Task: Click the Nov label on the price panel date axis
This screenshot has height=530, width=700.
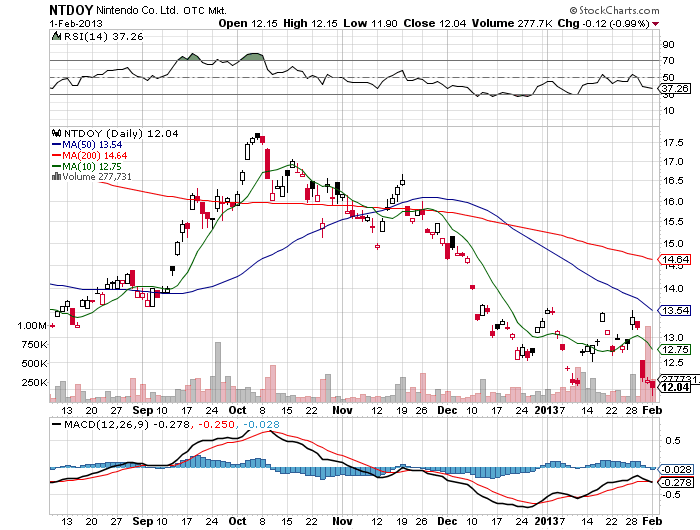Action: [x=342, y=410]
